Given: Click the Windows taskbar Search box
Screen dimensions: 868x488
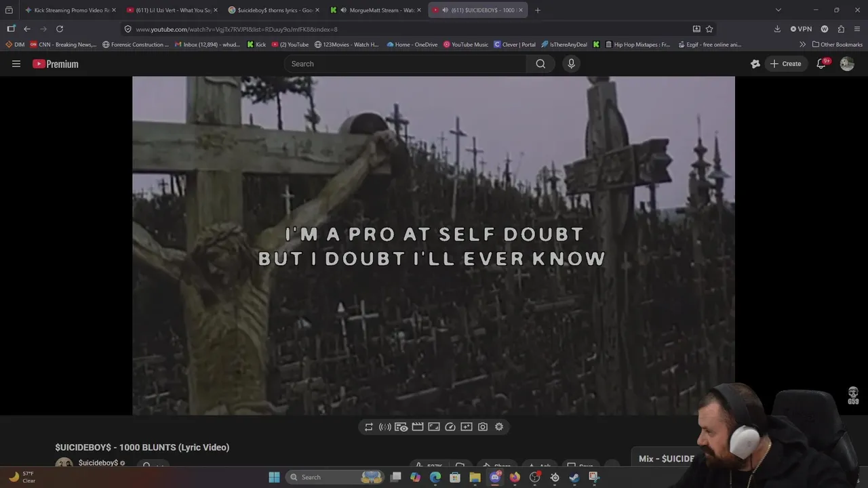Looking at the screenshot, I should 335,477.
